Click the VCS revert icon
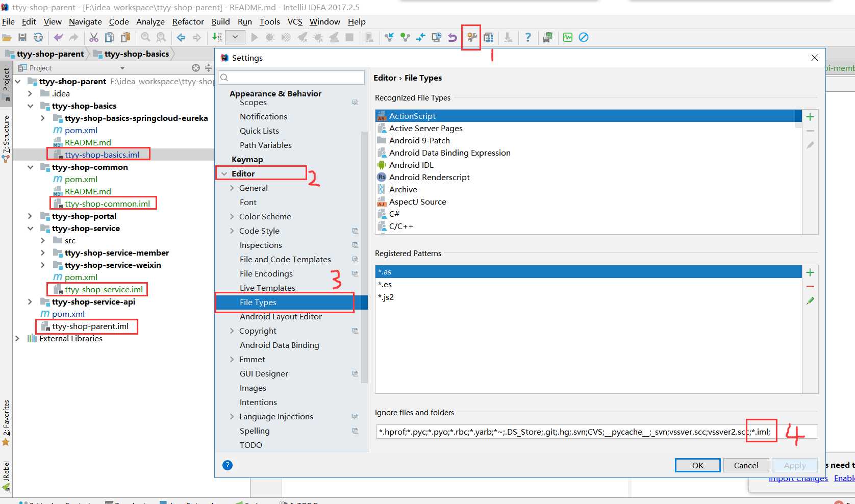The height and width of the screenshot is (504, 855). tap(452, 37)
